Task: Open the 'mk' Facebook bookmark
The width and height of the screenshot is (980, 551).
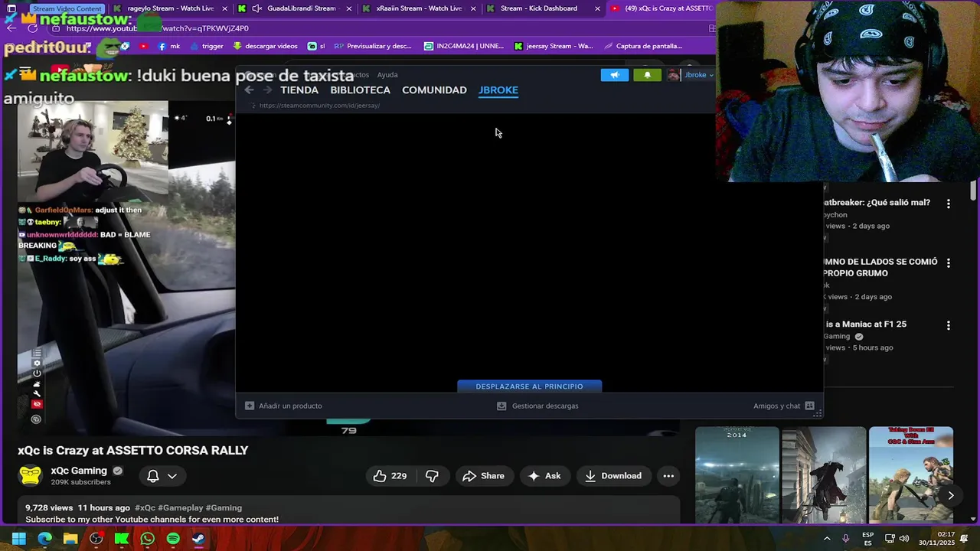Action: 169,46
